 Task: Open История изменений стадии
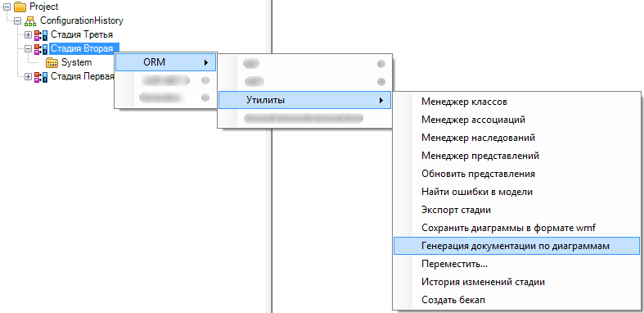[x=516, y=282]
